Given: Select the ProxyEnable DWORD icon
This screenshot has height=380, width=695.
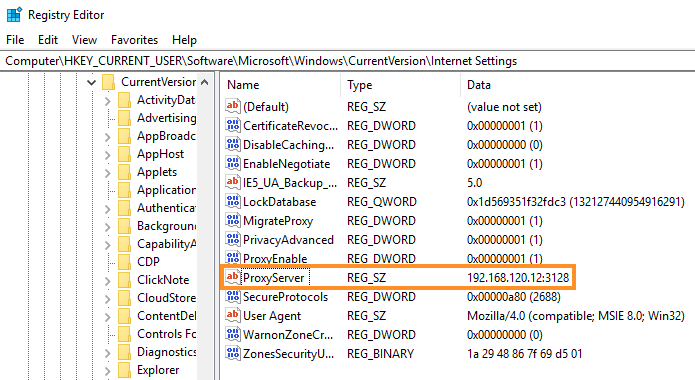Looking at the screenshot, I should pyautogui.click(x=233, y=258).
